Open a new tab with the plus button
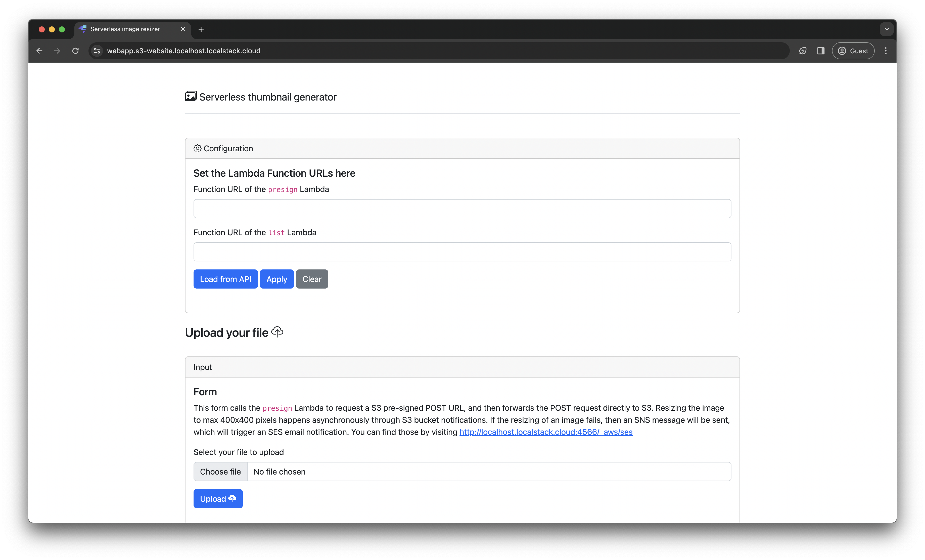 click(201, 29)
